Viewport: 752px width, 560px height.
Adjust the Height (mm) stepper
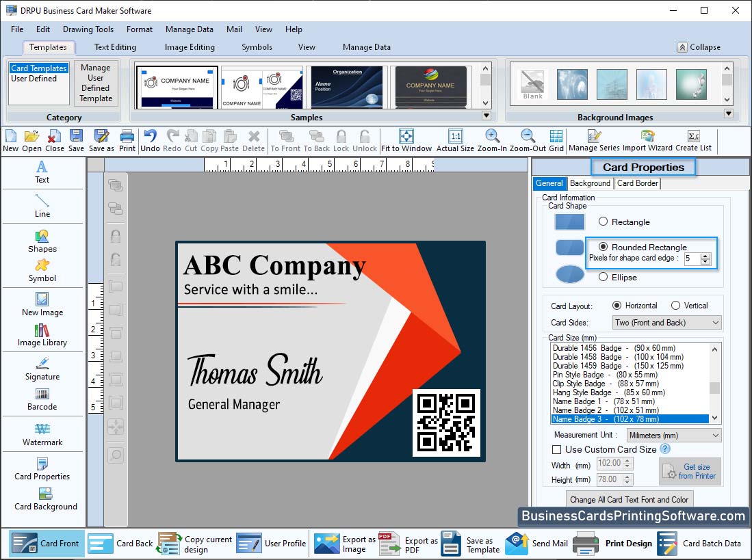click(627, 479)
